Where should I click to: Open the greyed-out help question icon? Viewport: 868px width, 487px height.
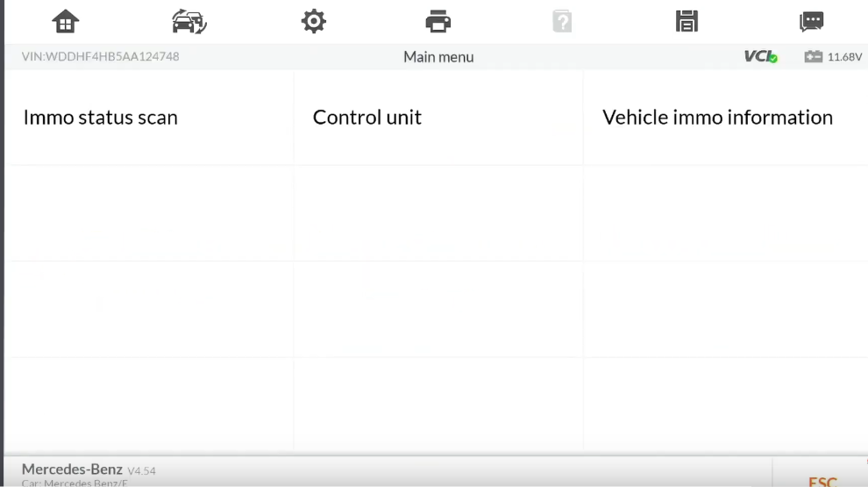point(562,22)
